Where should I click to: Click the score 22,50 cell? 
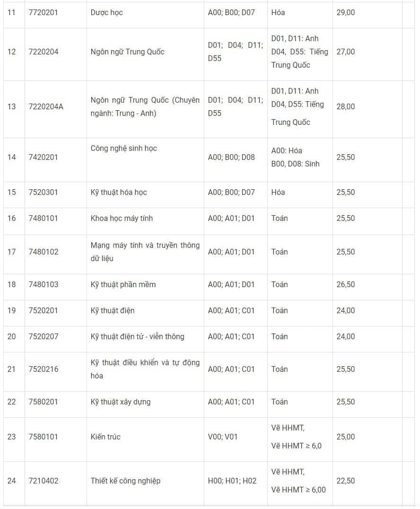pos(345,481)
